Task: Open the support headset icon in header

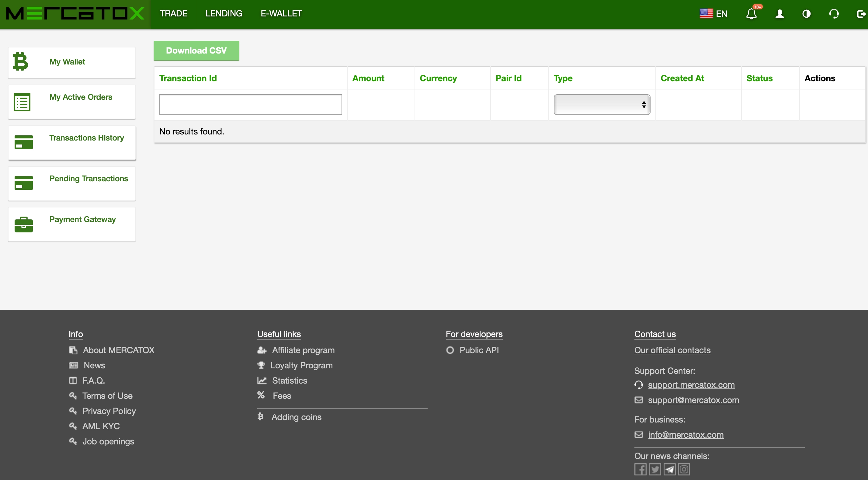Action: (834, 14)
